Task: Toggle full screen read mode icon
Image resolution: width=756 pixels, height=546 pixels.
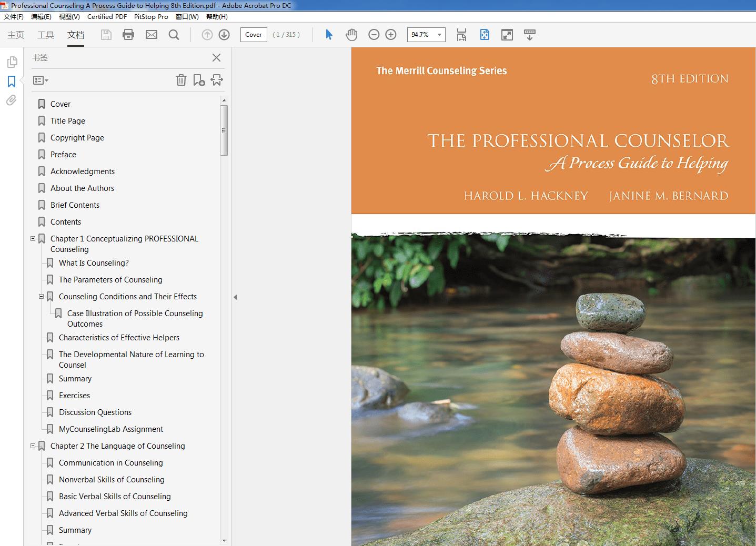Action: click(507, 35)
